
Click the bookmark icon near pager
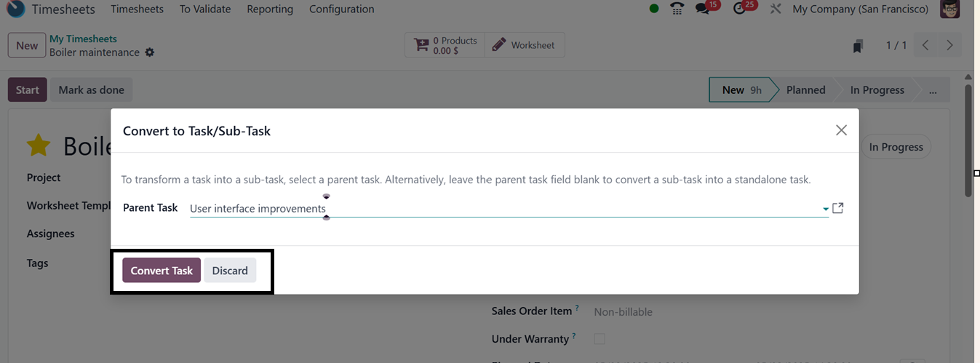pos(859,46)
